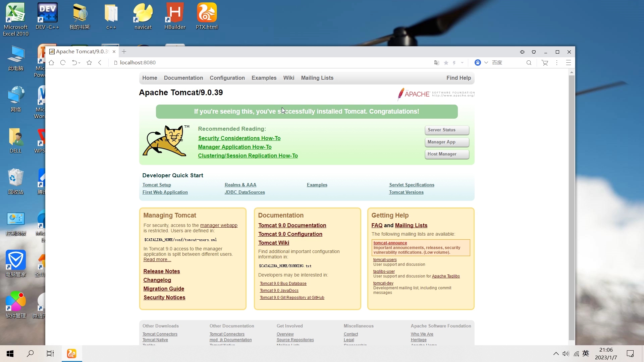
Task: Open the Servlet Specifications link
Action: coord(412,185)
